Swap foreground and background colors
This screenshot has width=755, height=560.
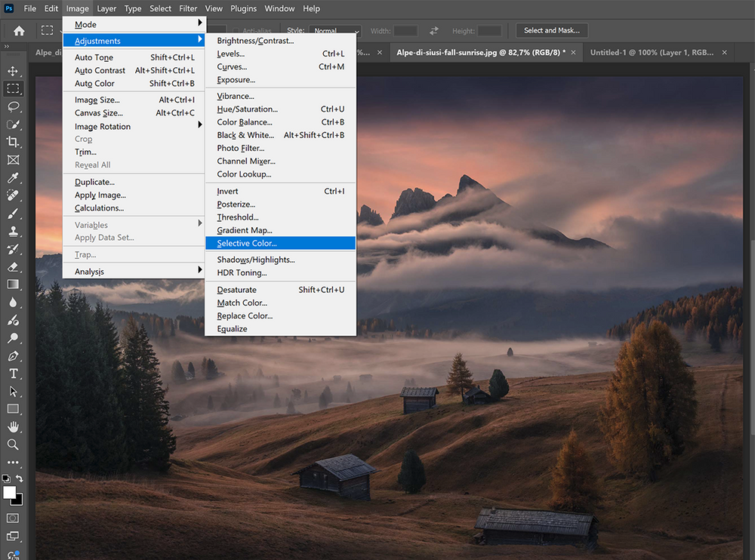tap(20, 478)
